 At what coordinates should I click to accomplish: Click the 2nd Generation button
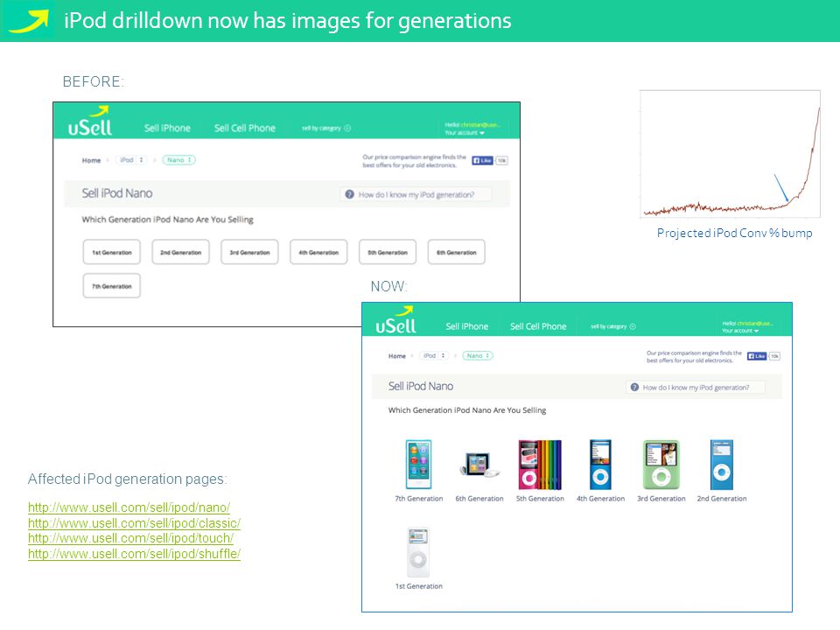[x=180, y=252]
